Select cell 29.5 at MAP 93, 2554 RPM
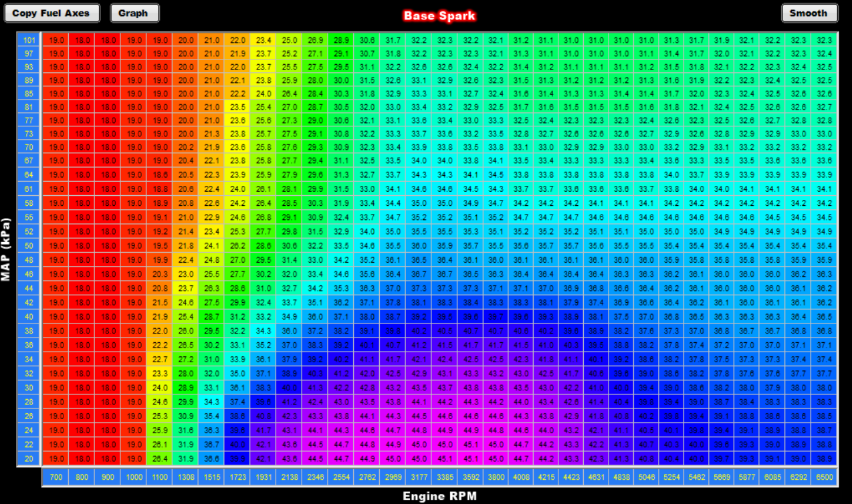The width and height of the screenshot is (852, 504). click(341, 67)
